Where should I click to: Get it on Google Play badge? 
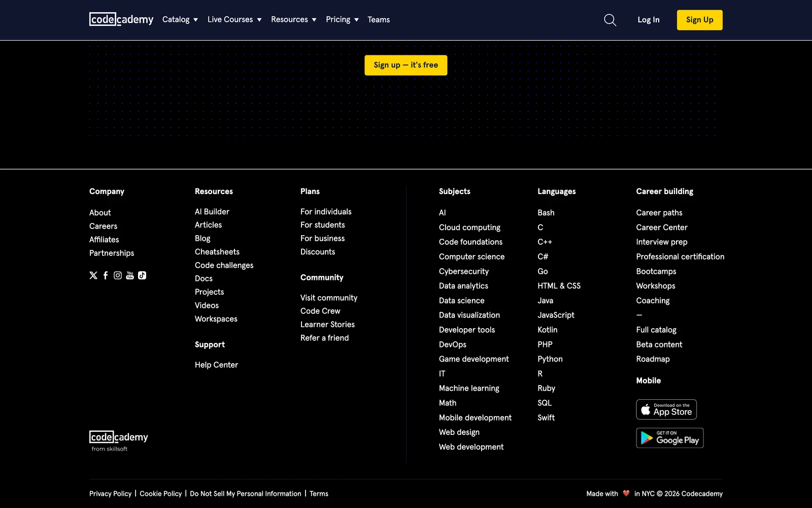coord(670,438)
